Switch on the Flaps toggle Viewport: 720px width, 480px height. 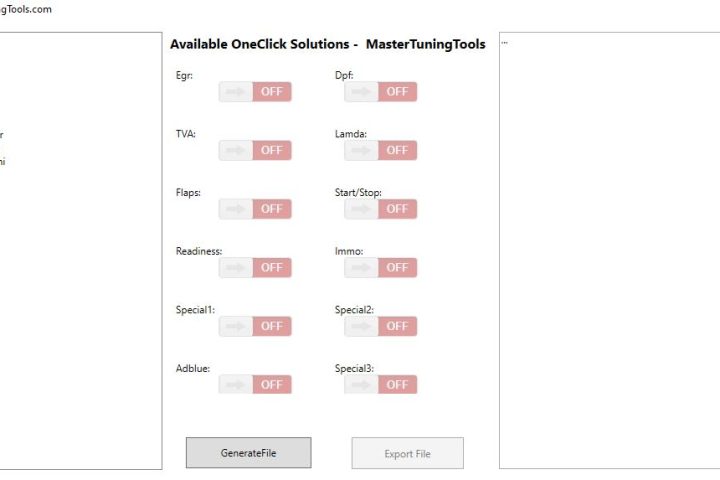click(255, 209)
